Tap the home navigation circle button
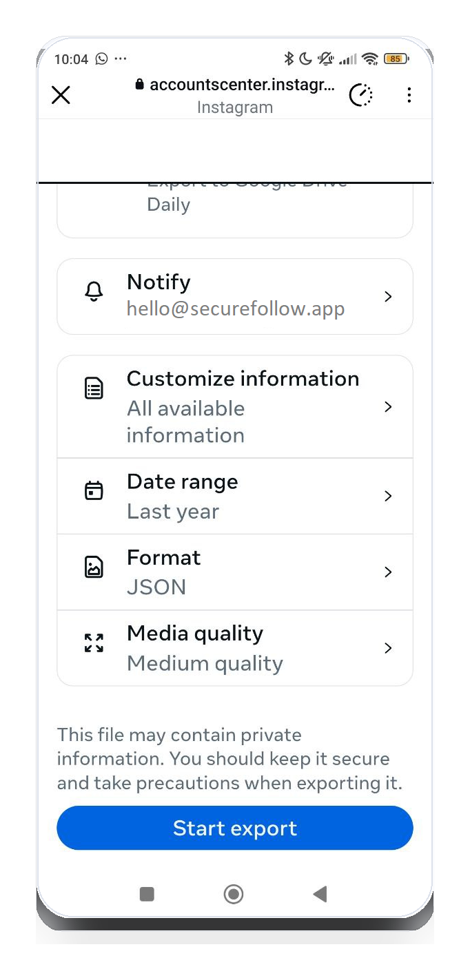This screenshot has height=980, width=470. tap(234, 894)
